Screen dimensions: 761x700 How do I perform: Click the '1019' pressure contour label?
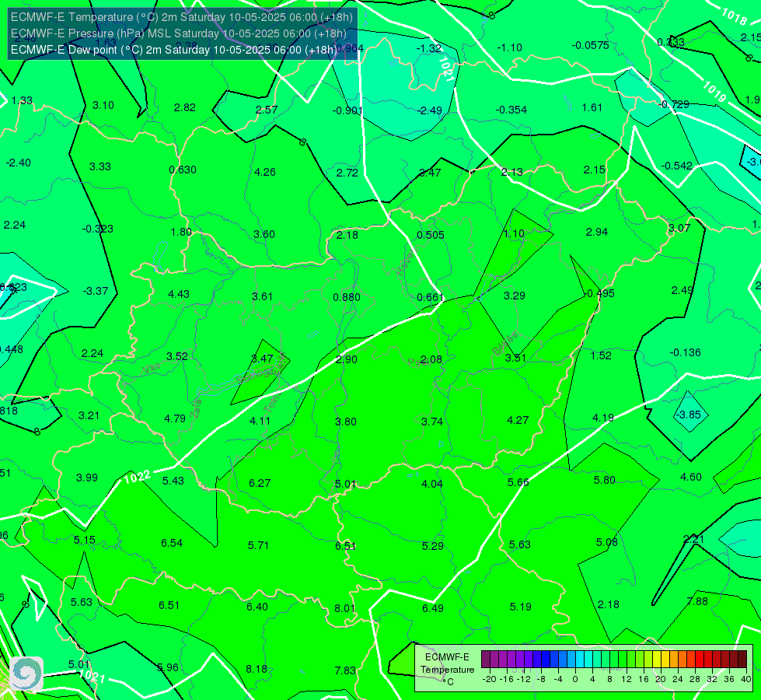click(714, 91)
